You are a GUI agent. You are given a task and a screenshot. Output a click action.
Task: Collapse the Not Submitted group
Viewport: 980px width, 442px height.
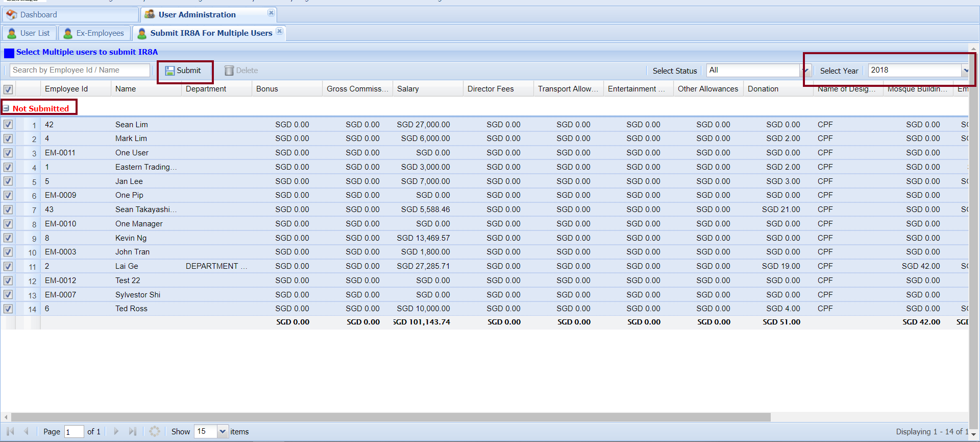[6, 108]
